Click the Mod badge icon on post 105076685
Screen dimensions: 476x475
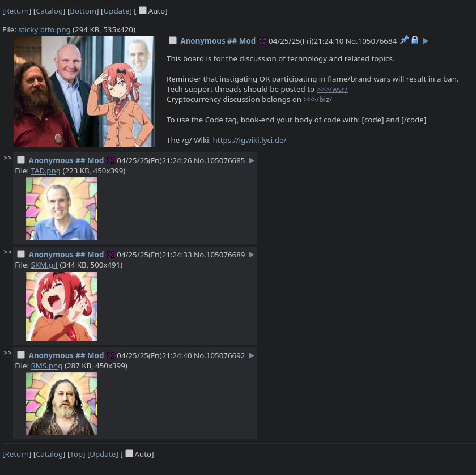(x=110, y=160)
